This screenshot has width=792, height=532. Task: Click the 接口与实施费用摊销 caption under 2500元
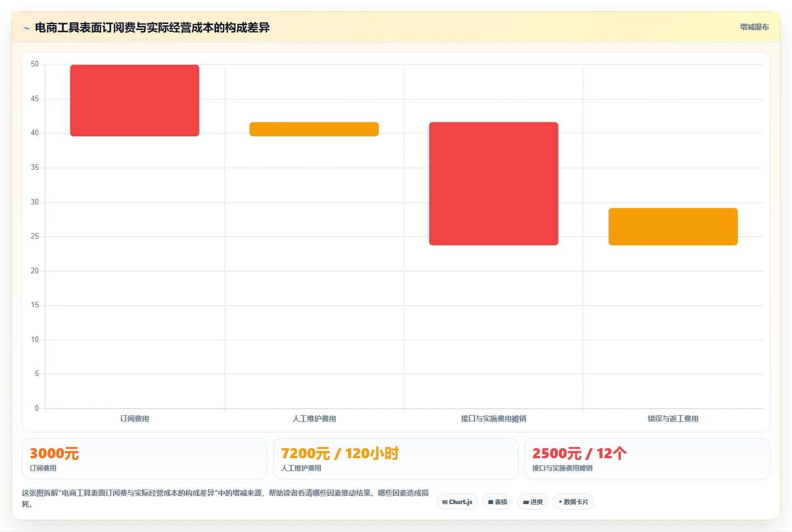[x=562, y=468]
